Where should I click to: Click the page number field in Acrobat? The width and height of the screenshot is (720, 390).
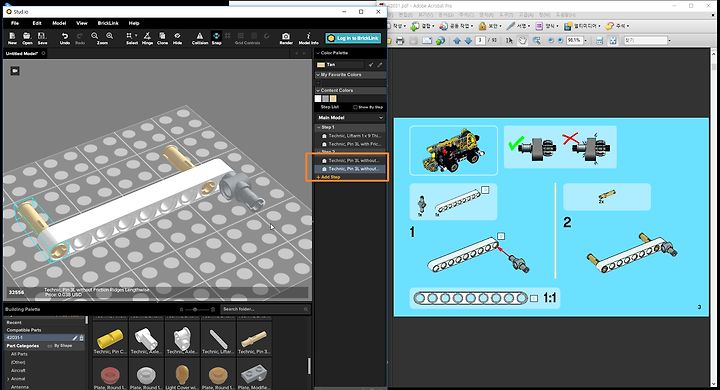[x=480, y=40]
